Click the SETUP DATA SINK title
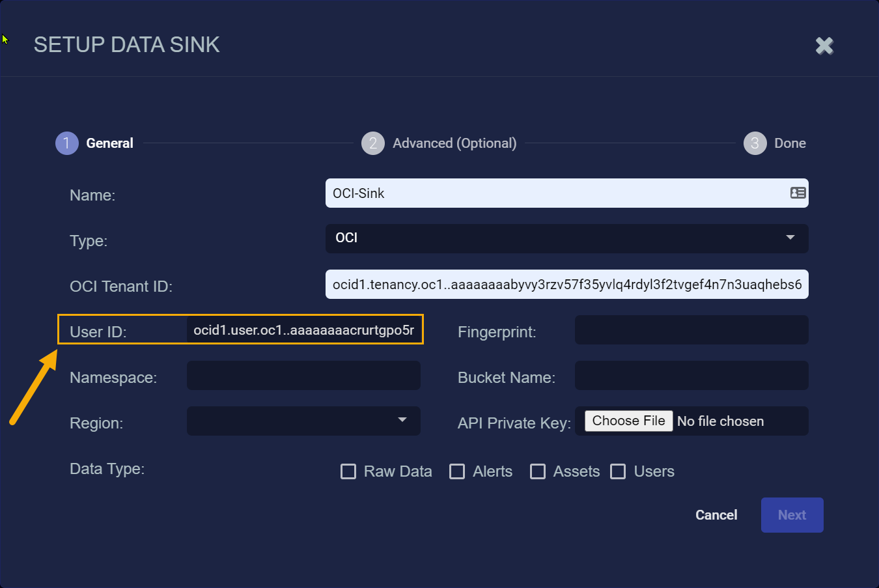 [x=127, y=44]
